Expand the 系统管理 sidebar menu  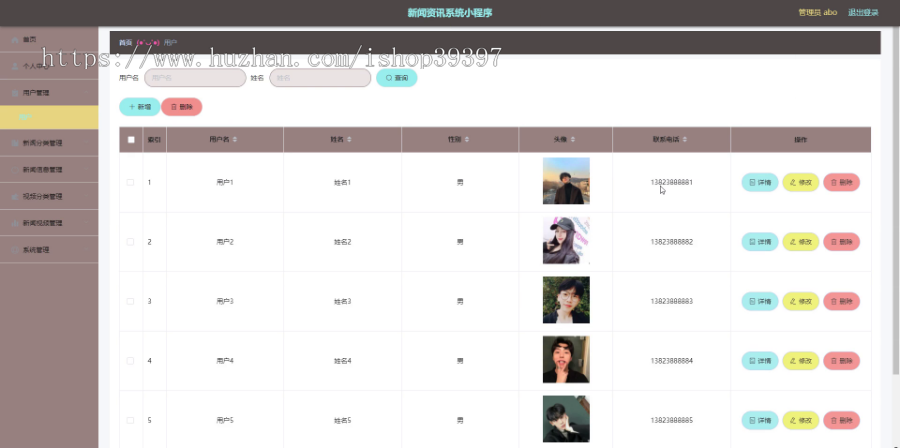pos(49,250)
